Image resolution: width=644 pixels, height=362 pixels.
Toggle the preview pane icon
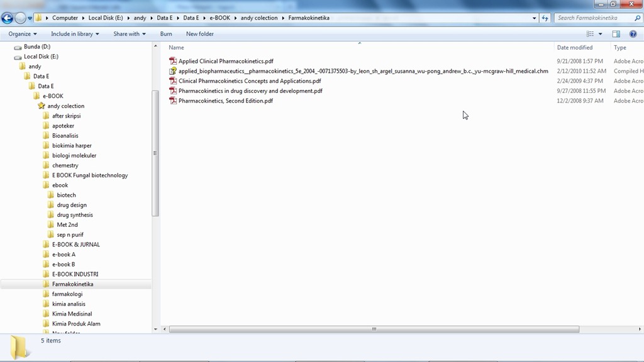click(x=616, y=34)
